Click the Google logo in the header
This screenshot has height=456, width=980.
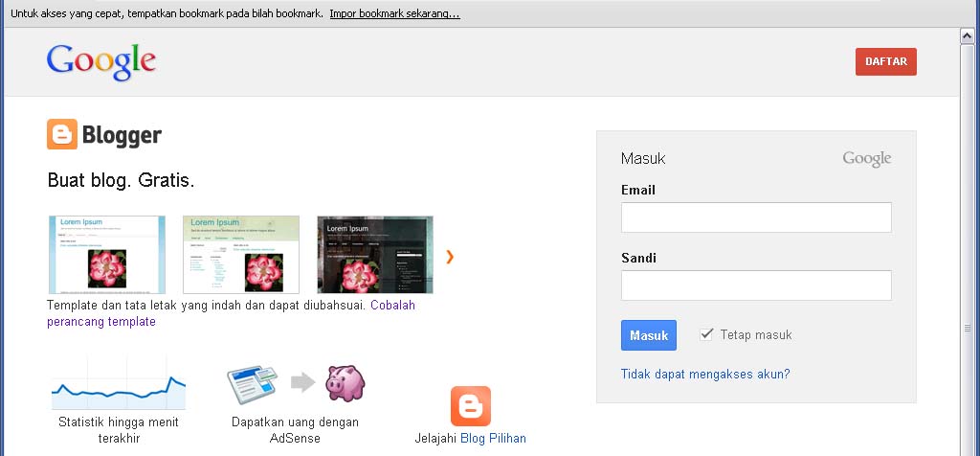[x=101, y=62]
